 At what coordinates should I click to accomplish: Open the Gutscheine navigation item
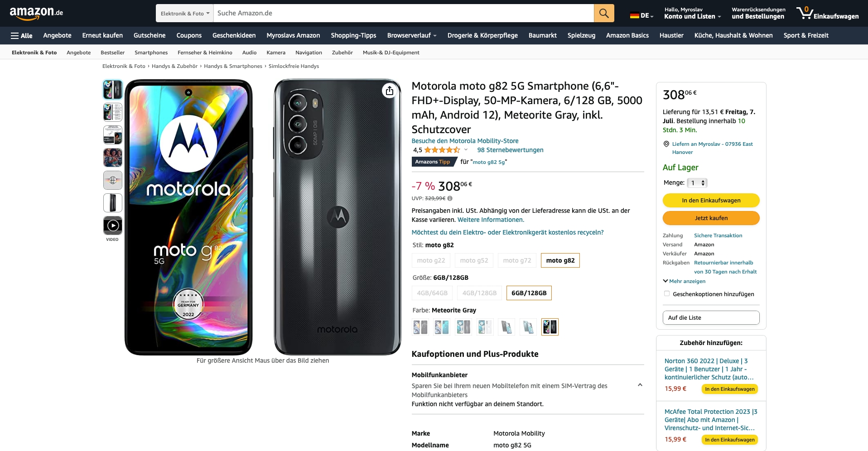[x=149, y=35]
